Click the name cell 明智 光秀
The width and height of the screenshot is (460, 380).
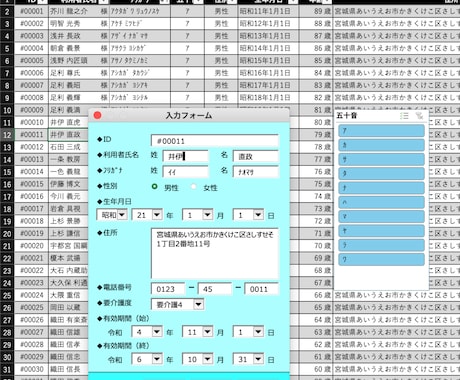(x=79, y=24)
